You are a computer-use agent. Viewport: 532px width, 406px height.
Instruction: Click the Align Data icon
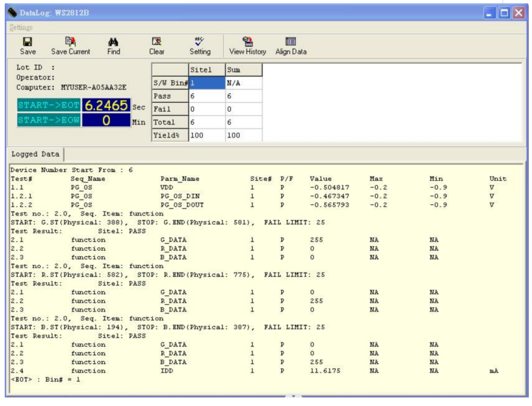[x=290, y=42]
